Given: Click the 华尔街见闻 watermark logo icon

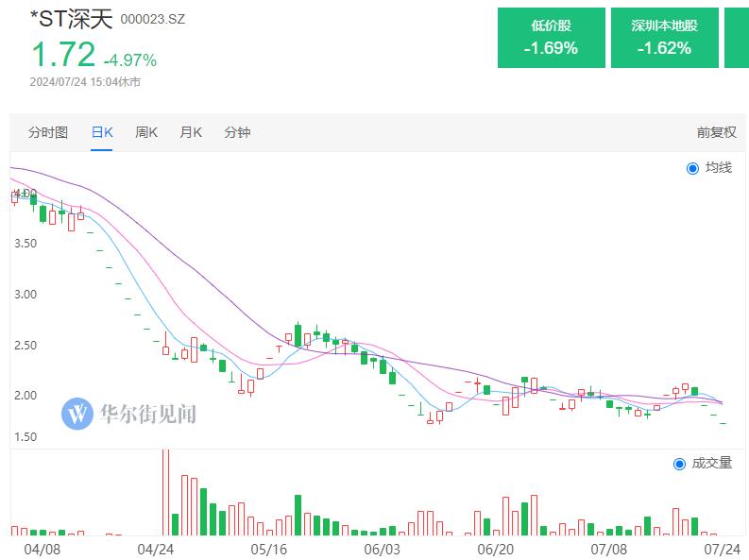Looking at the screenshot, I should coord(76,413).
